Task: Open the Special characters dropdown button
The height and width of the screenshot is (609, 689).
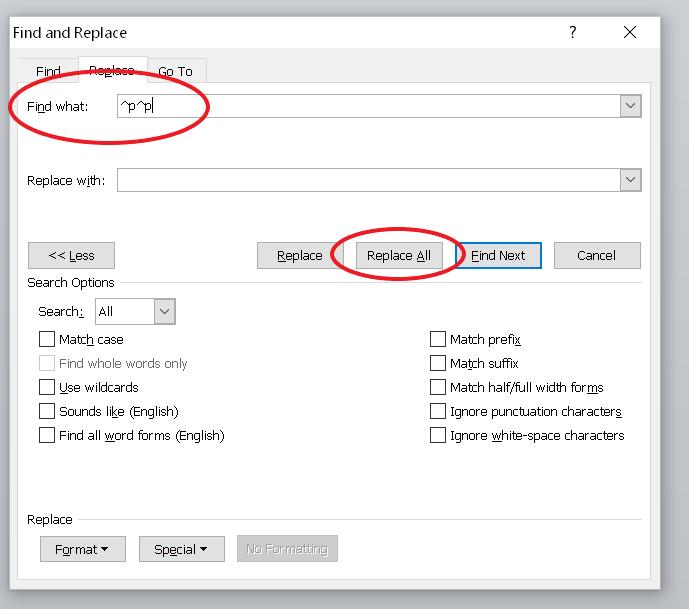Action: pyautogui.click(x=181, y=549)
